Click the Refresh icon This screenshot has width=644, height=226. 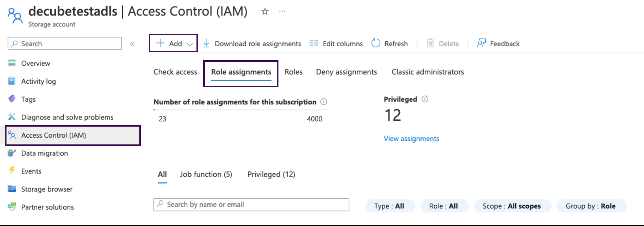[376, 43]
